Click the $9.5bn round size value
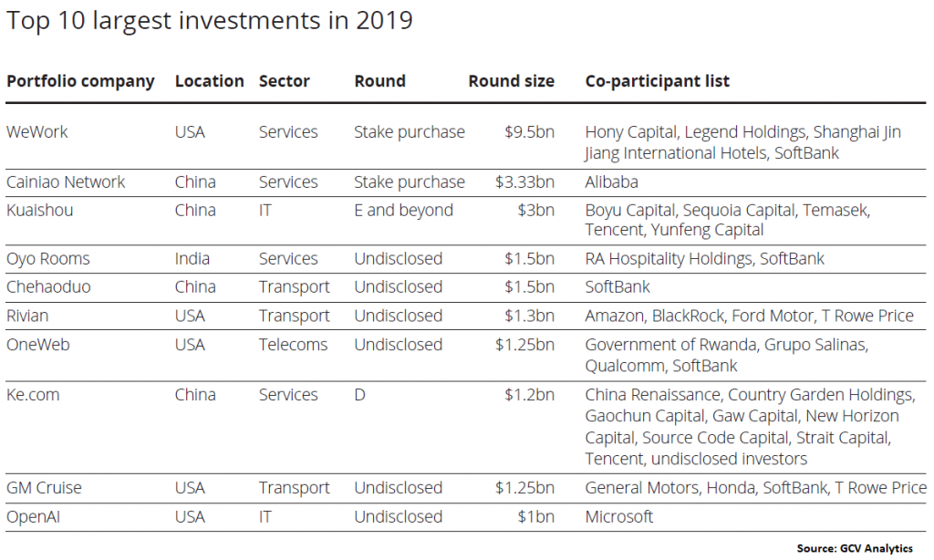 point(529,132)
